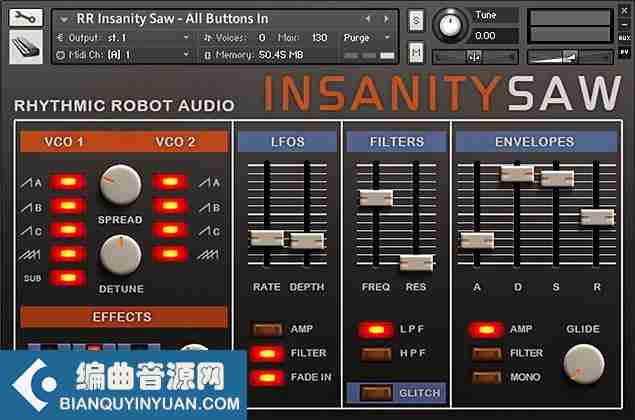The width and height of the screenshot is (635, 420).
Task: Click the envelope A attack fader
Action: point(477,241)
